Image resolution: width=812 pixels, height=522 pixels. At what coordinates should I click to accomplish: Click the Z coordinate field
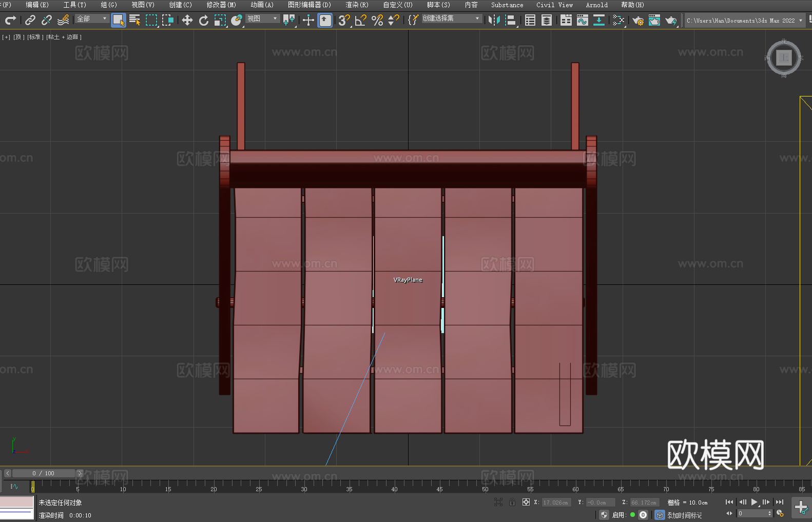click(644, 502)
